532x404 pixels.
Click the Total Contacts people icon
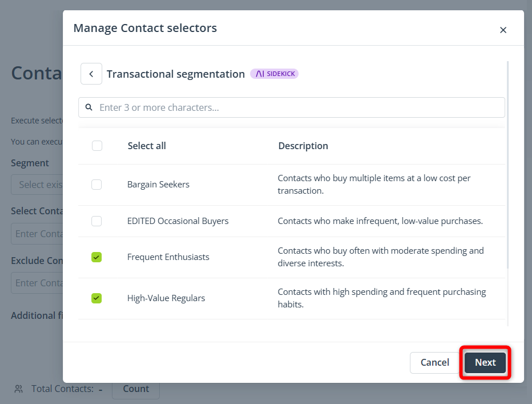[x=19, y=389]
